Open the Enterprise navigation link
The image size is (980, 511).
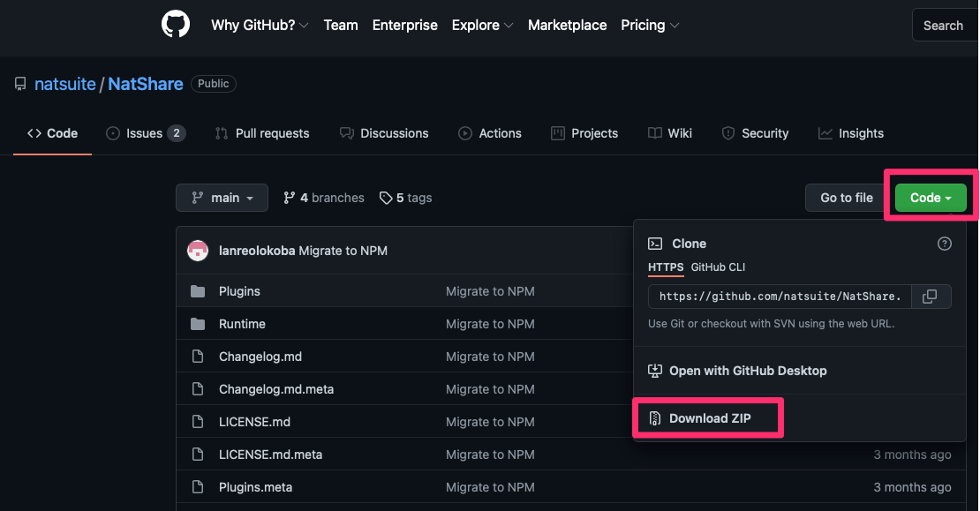[x=405, y=25]
